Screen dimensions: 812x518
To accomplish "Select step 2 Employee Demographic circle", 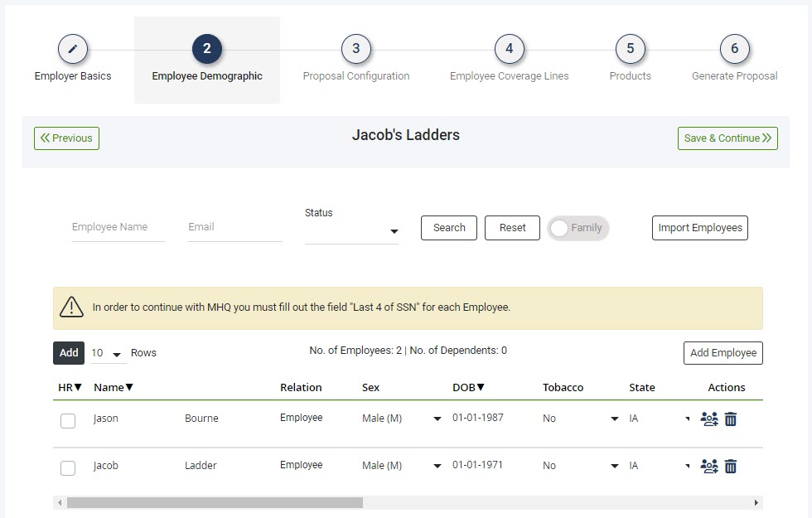I will 206,49.
